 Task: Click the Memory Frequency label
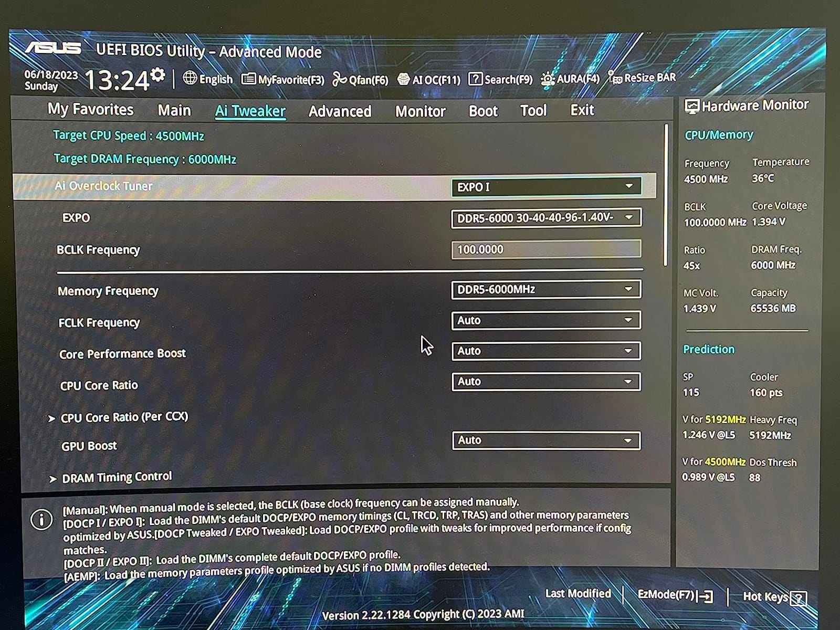pos(108,291)
